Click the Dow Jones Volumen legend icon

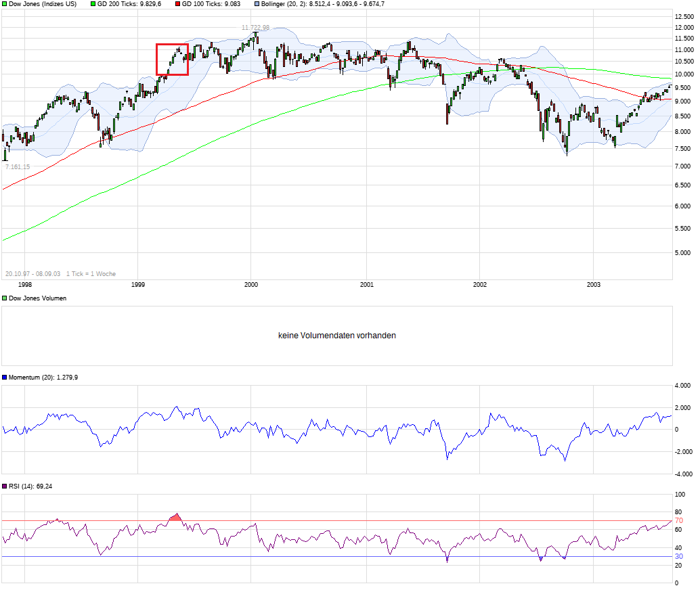[x=3, y=297]
